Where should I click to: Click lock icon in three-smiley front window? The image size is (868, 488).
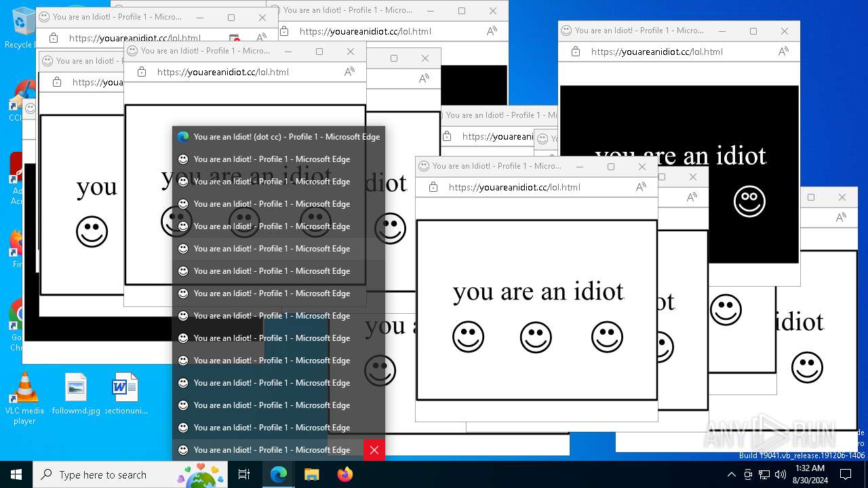pyautogui.click(x=433, y=187)
